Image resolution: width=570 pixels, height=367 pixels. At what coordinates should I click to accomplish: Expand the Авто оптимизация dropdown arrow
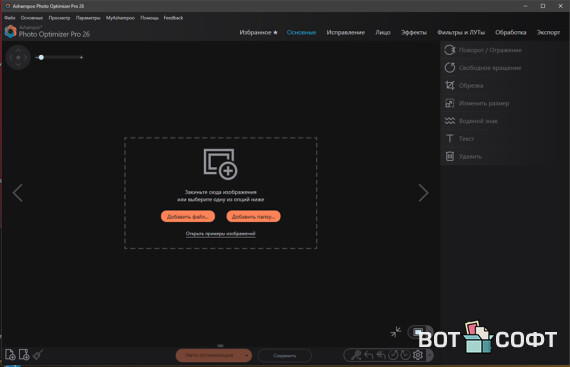[x=246, y=355]
